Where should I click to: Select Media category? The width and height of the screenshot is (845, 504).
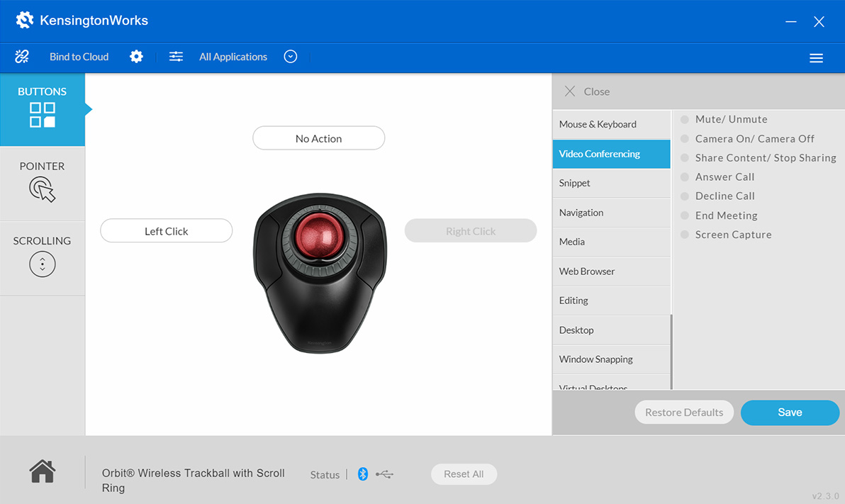[x=611, y=242]
